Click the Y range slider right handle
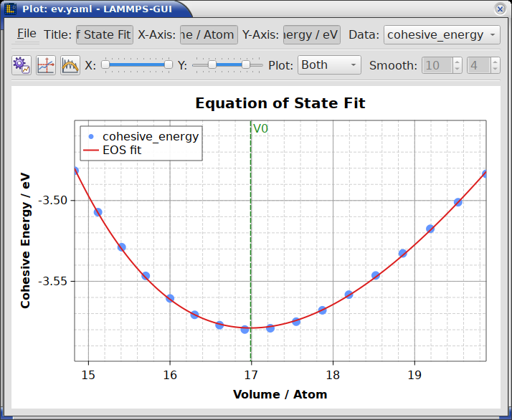Screen dimensions: 512x420 pos(246,65)
